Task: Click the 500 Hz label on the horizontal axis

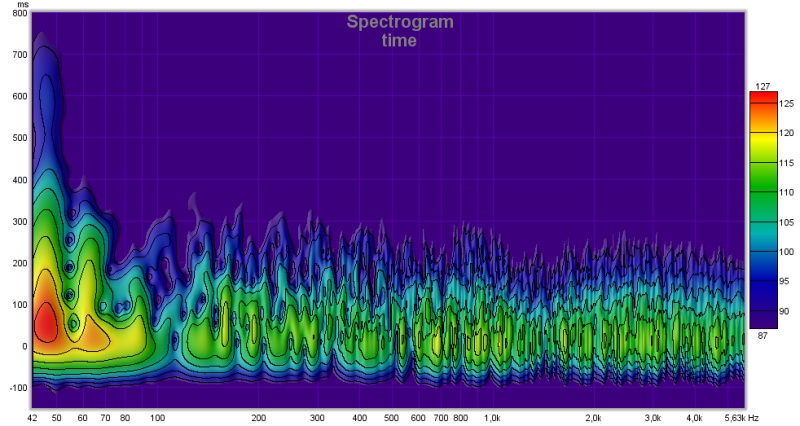Action: coord(391,418)
